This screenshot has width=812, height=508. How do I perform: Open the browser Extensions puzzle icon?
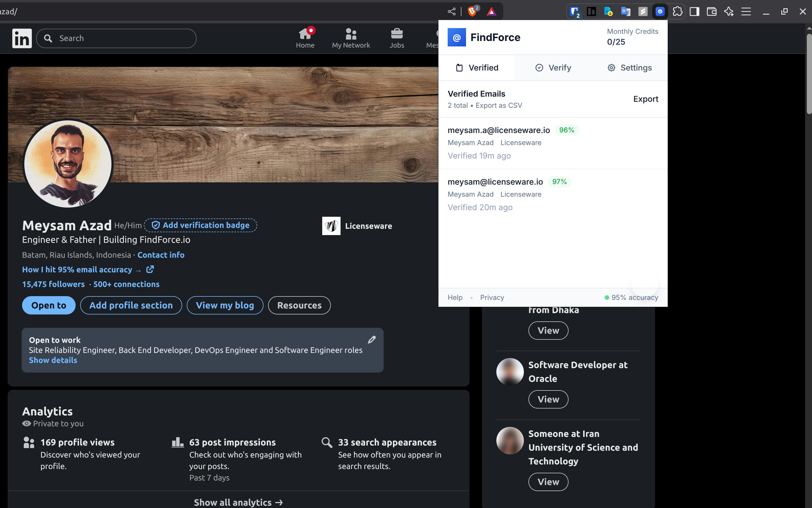677,12
